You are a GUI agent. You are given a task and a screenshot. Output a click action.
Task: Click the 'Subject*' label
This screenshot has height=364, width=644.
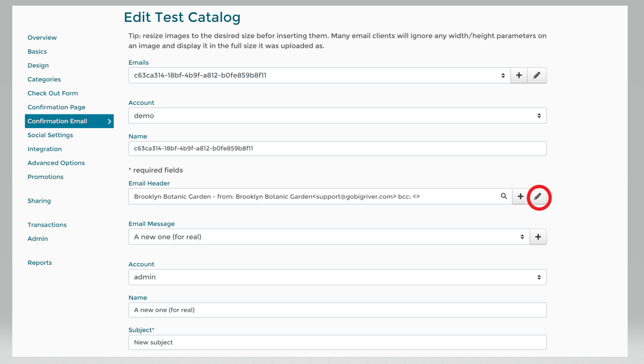point(141,330)
